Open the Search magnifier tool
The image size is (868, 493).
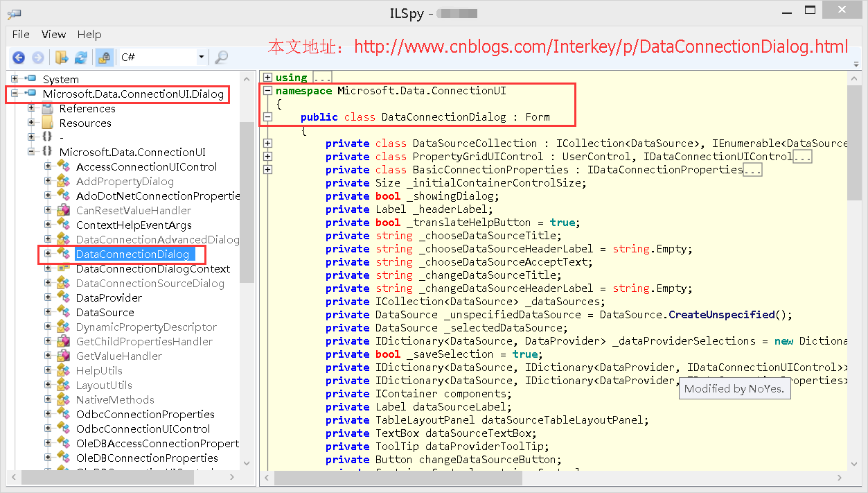[222, 58]
